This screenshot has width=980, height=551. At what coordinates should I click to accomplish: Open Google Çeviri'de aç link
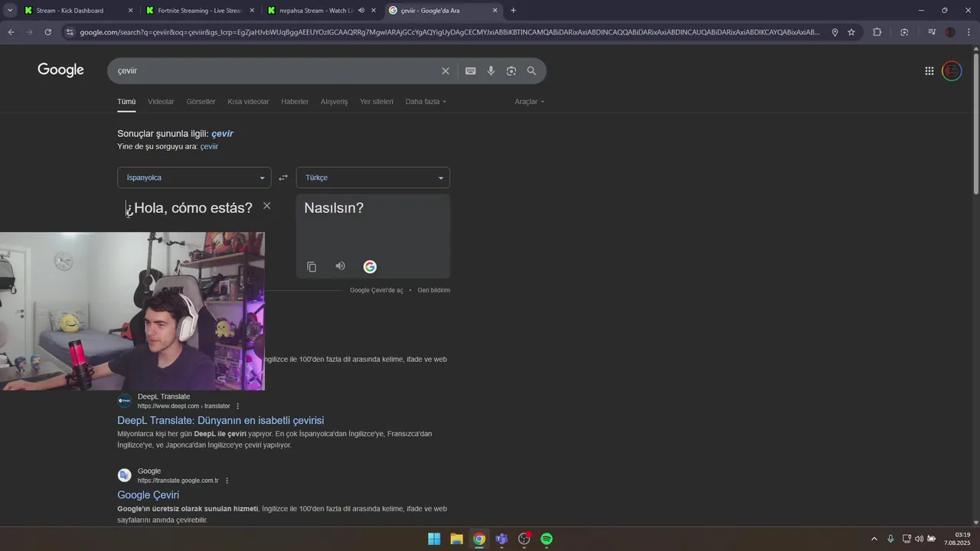(x=376, y=291)
